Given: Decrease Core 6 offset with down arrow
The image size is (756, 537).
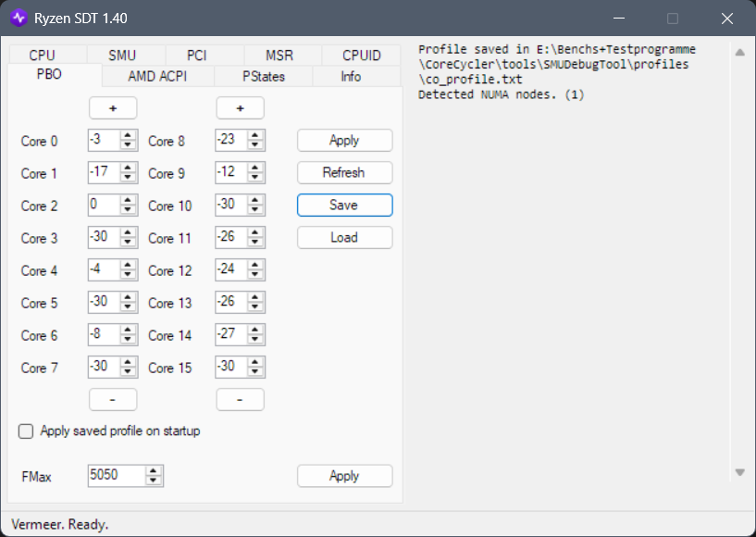Looking at the screenshot, I should [129, 339].
